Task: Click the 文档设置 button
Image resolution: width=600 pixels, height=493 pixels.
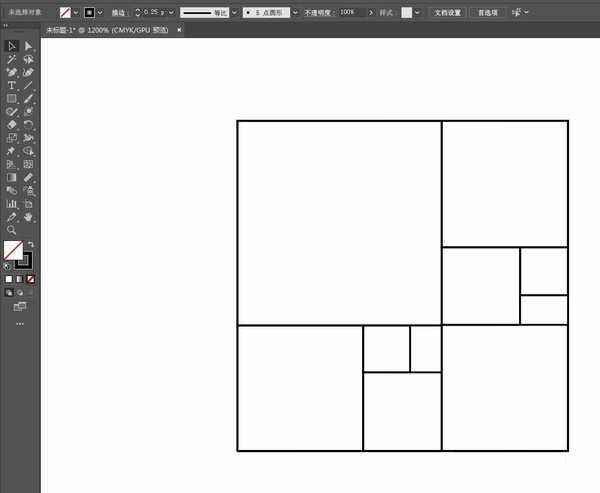Action: [x=447, y=13]
